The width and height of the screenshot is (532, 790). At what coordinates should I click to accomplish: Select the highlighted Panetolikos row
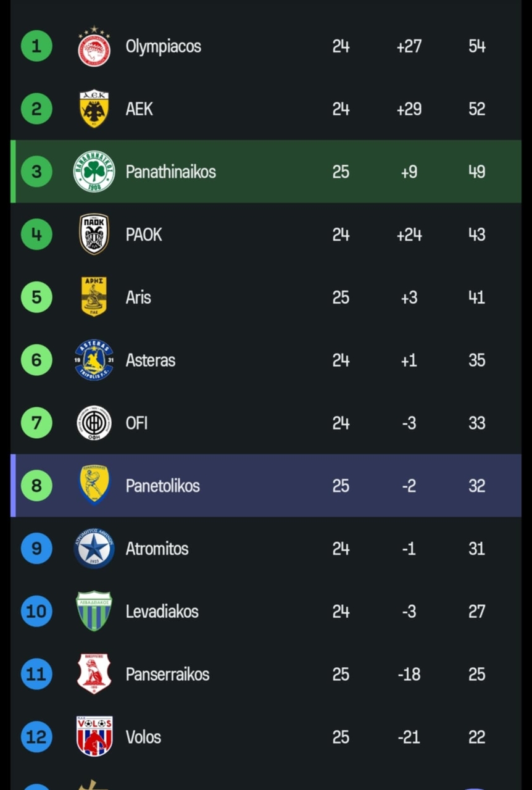pos(265,485)
